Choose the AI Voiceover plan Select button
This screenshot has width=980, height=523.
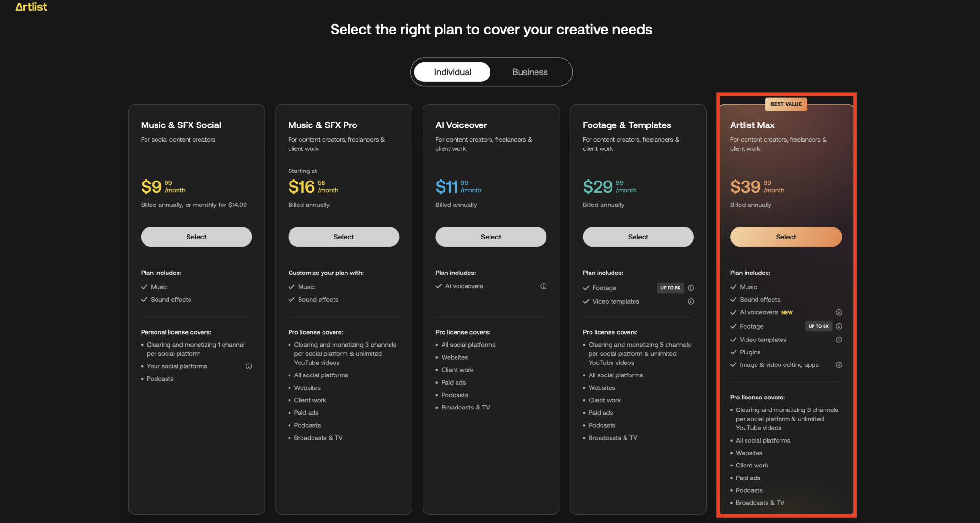(x=490, y=237)
